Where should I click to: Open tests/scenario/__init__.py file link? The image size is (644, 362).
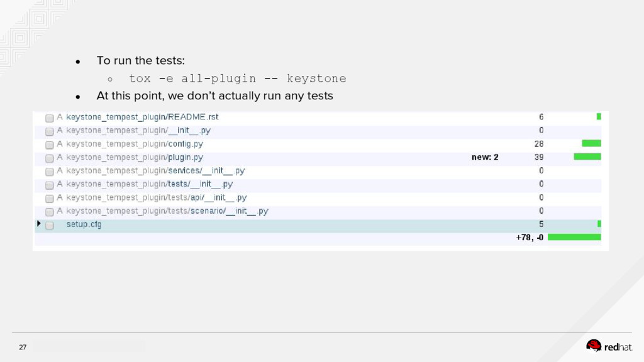click(167, 211)
